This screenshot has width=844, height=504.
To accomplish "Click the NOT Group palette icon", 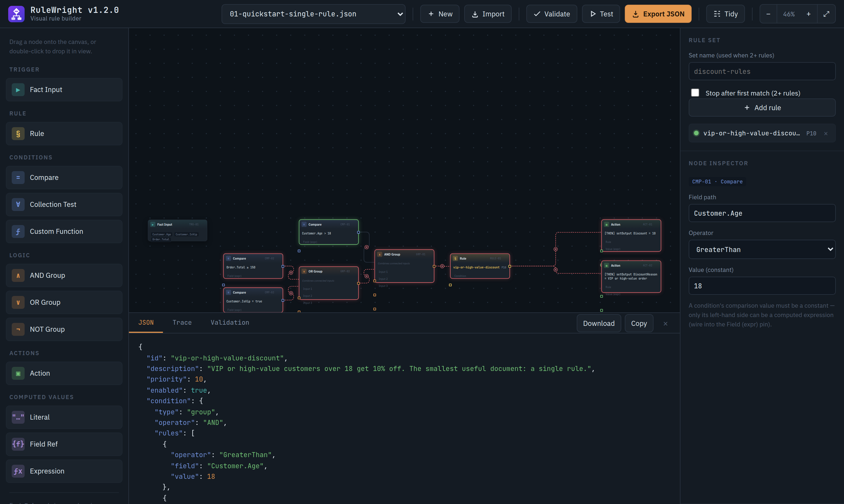I will pos(18,329).
